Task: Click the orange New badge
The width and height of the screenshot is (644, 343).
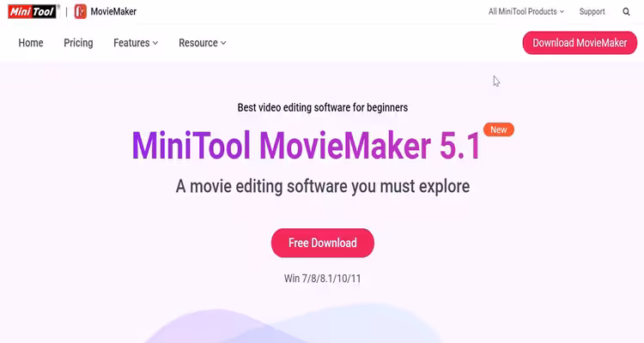Action: coord(499,129)
